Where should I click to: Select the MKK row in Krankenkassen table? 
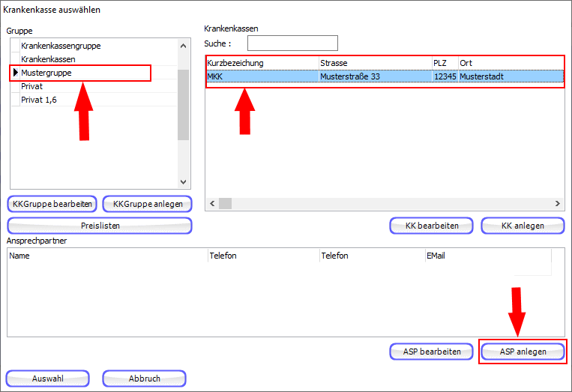(x=262, y=76)
